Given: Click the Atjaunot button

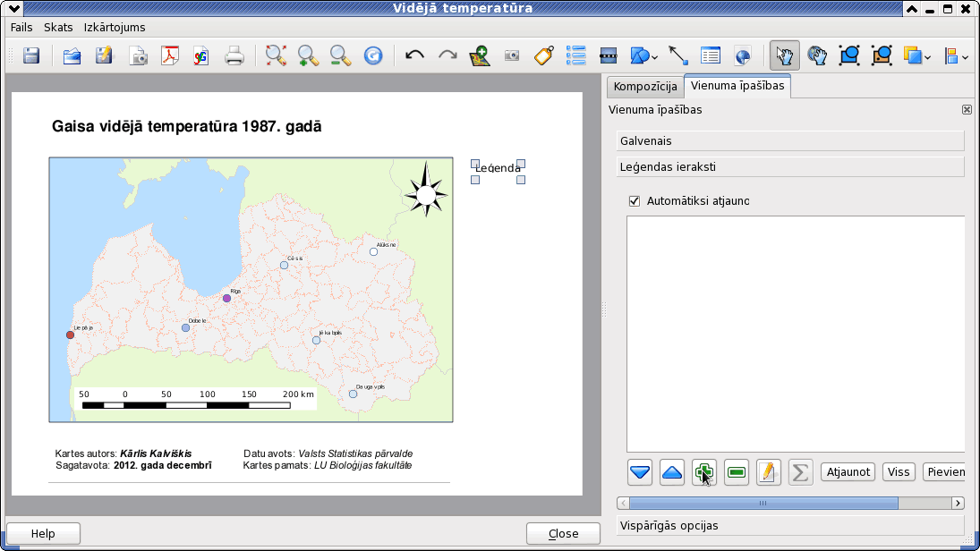Looking at the screenshot, I should tap(848, 472).
